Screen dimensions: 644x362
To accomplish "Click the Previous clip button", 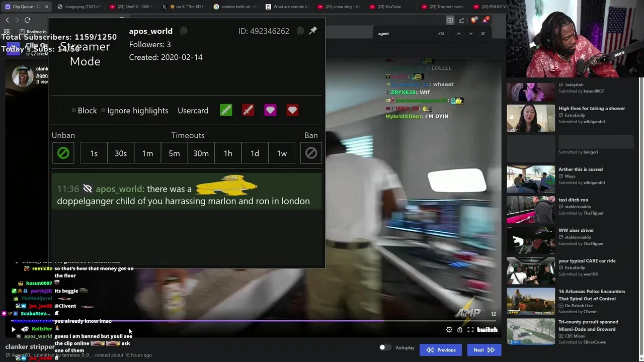I will 441,350.
